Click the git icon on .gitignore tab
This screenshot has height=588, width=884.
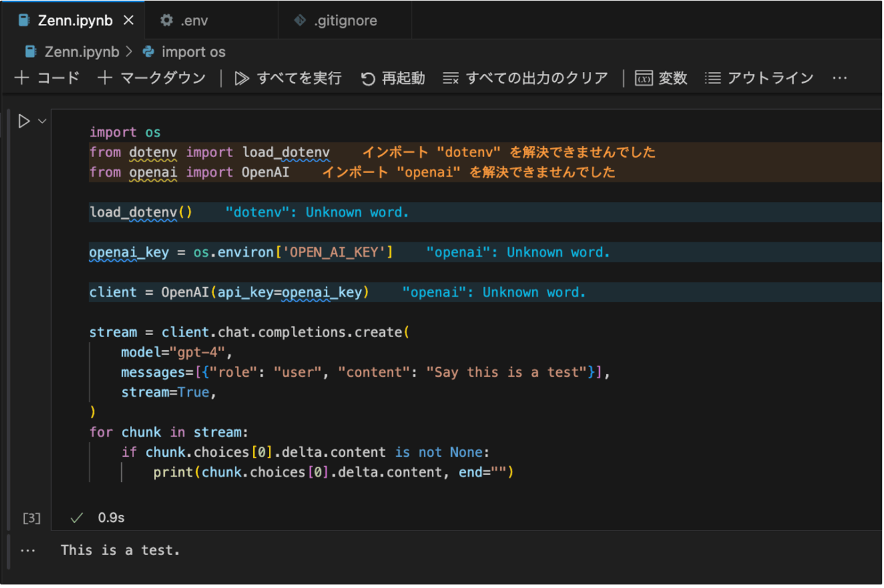pyautogui.click(x=300, y=20)
